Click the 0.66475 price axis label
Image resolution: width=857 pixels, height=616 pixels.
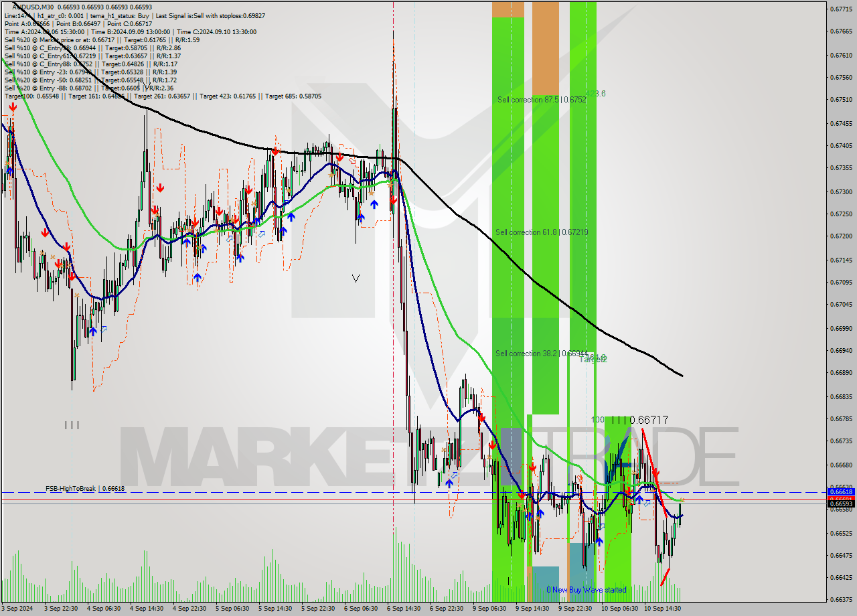pos(841,556)
